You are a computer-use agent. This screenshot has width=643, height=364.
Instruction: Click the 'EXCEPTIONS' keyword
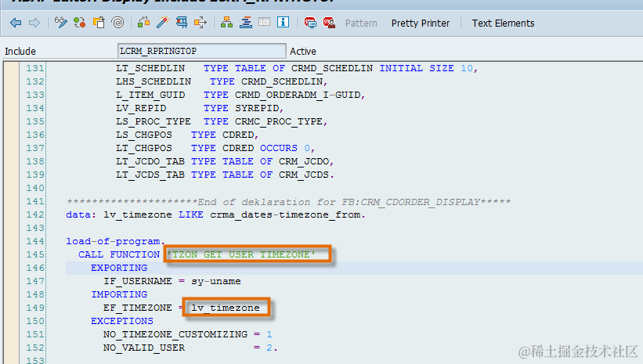(122, 322)
